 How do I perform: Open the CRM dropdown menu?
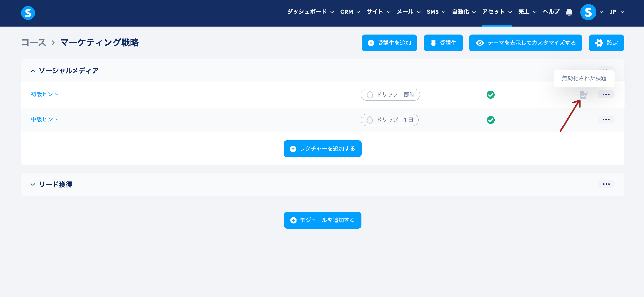(x=350, y=12)
